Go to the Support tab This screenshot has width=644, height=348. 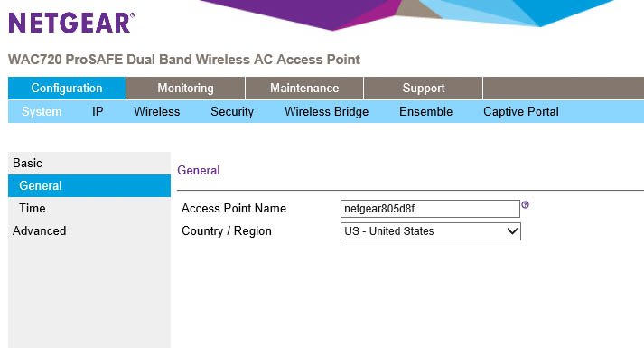(x=424, y=88)
